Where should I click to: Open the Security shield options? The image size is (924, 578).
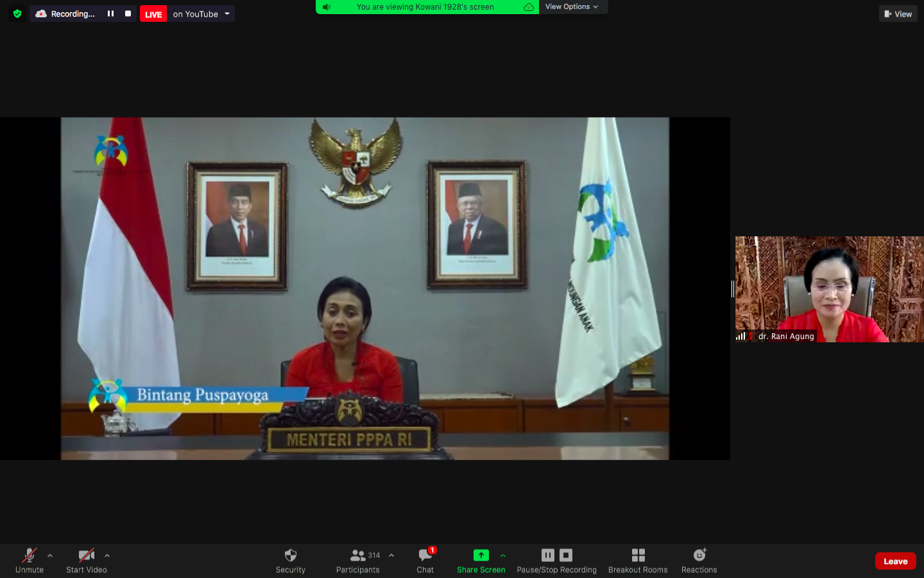click(290, 560)
